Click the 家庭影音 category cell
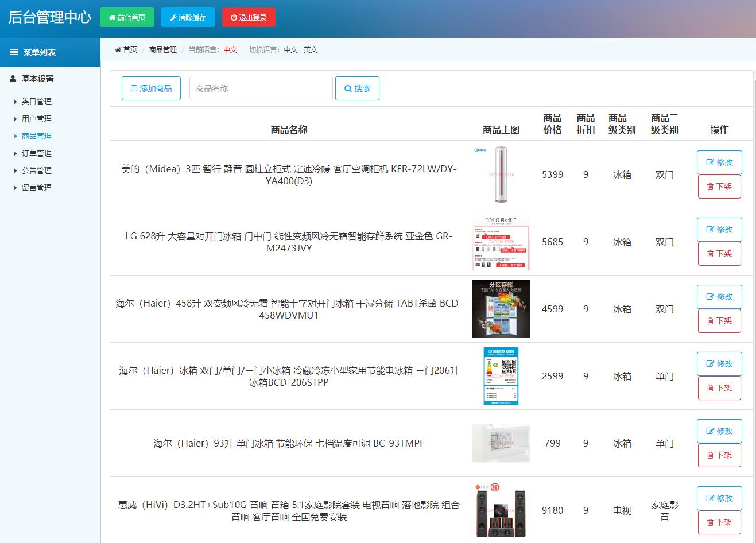Screen dimensions: 756x543 (x=664, y=510)
